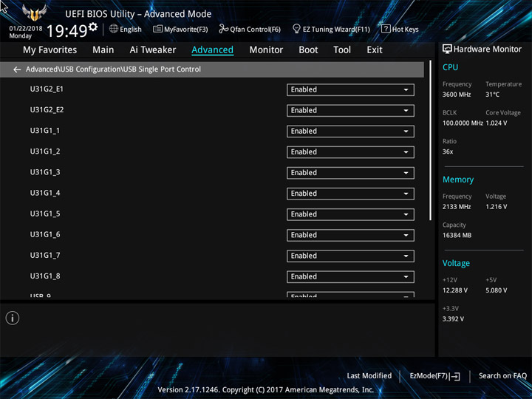
Task: Expand the U31G1_2 Enabled combo box
Action: coord(350,152)
